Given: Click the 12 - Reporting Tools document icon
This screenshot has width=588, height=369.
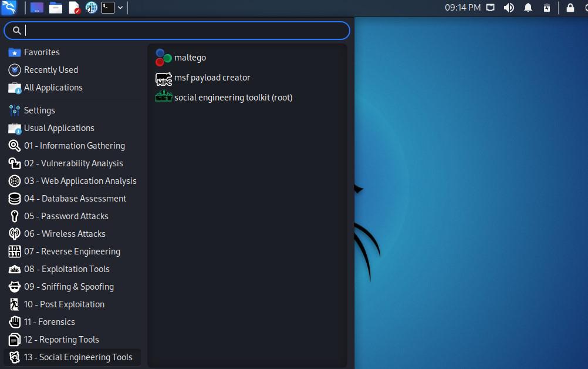Looking at the screenshot, I should point(14,340).
